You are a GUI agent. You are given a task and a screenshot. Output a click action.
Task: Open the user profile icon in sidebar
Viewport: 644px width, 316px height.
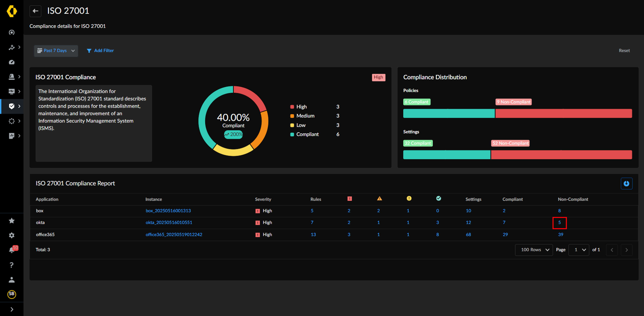[12, 280]
